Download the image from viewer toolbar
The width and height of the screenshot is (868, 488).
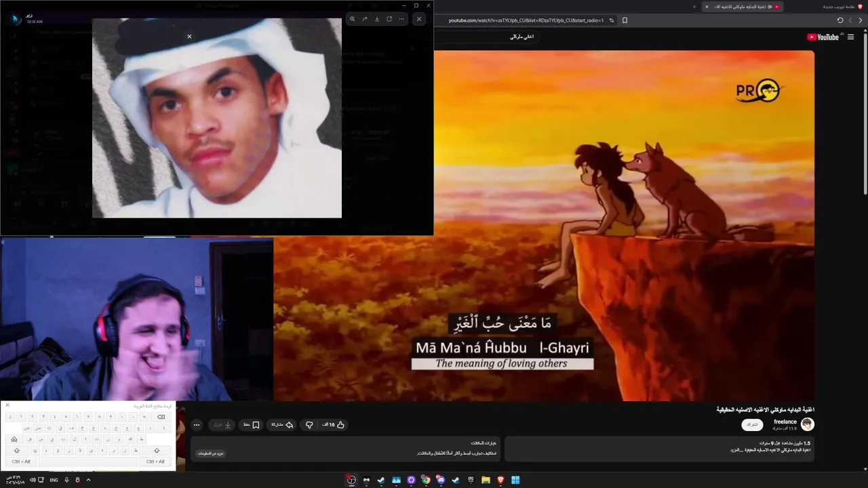tap(377, 19)
